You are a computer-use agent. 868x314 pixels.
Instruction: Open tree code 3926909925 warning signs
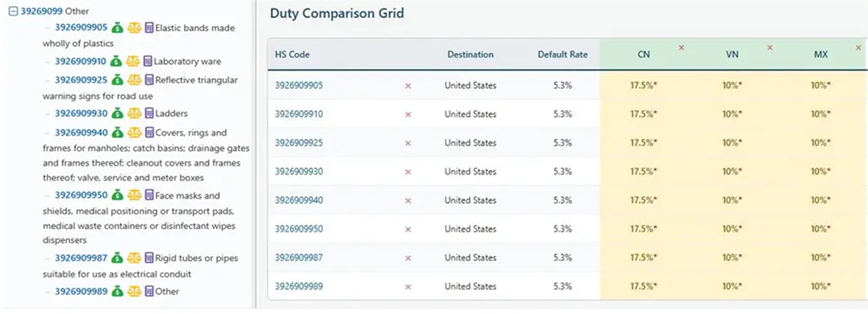coord(82,80)
